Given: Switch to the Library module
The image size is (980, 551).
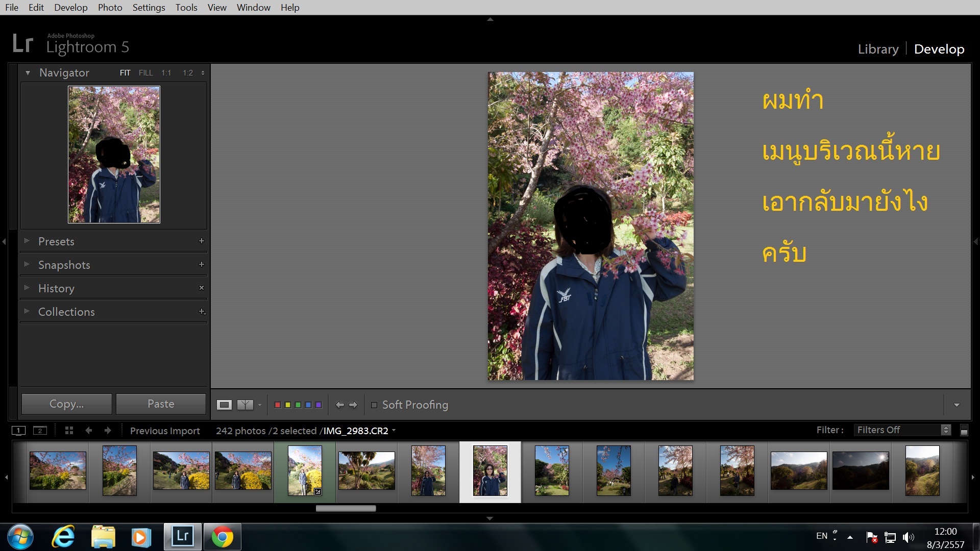Looking at the screenshot, I should (x=878, y=49).
